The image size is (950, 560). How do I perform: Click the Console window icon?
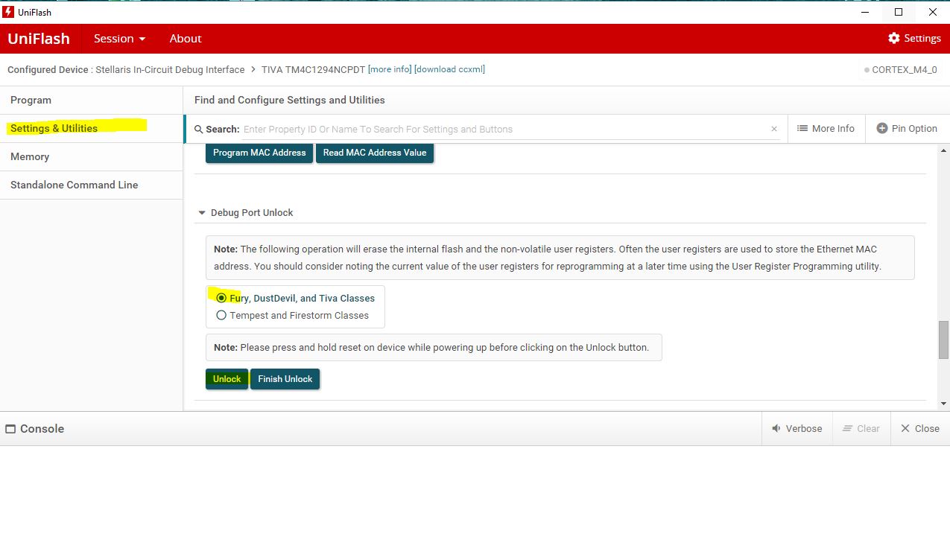10,429
